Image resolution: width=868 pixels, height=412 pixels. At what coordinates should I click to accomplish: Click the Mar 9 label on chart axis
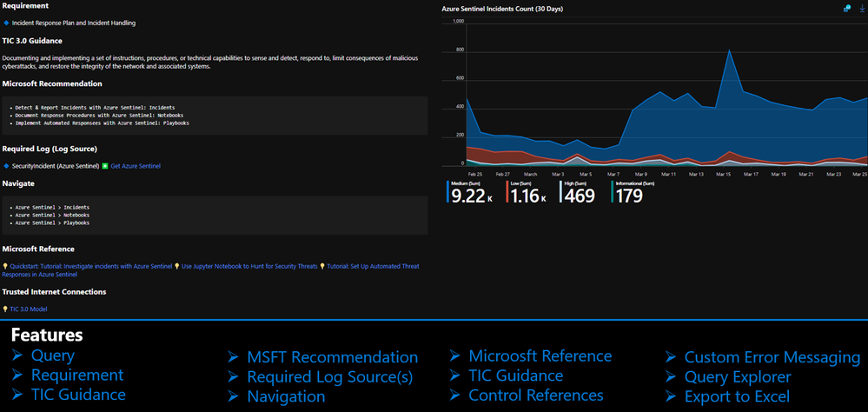point(642,173)
